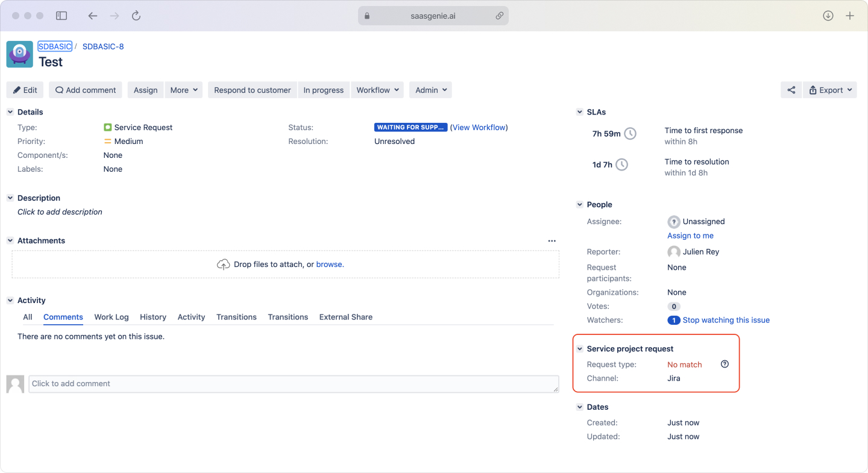Collapse the Details section
The height and width of the screenshot is (473, 868).
click(x=10, y=111)
